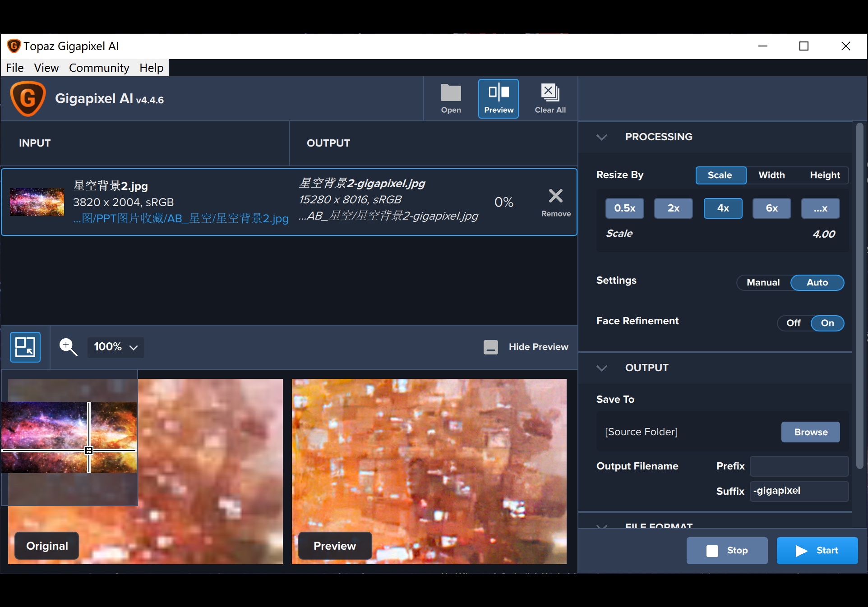Click the Gigapixel AI logo
Screen dimensions: 868x607
28,99
